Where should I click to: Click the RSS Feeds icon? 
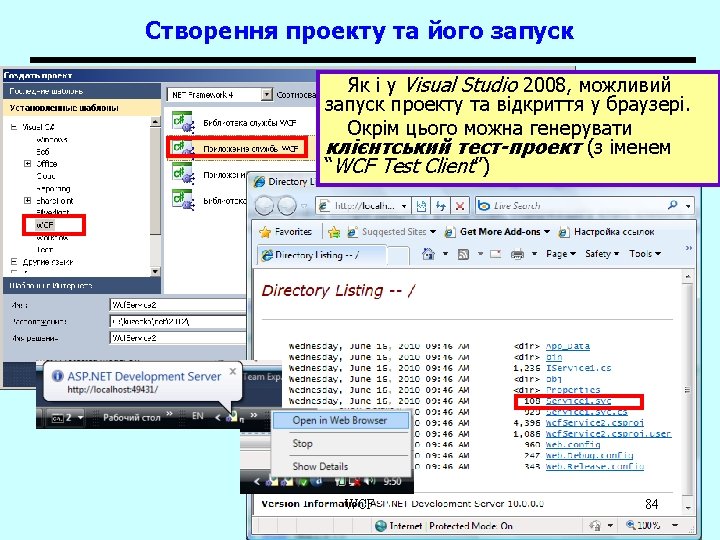(463, 254)
